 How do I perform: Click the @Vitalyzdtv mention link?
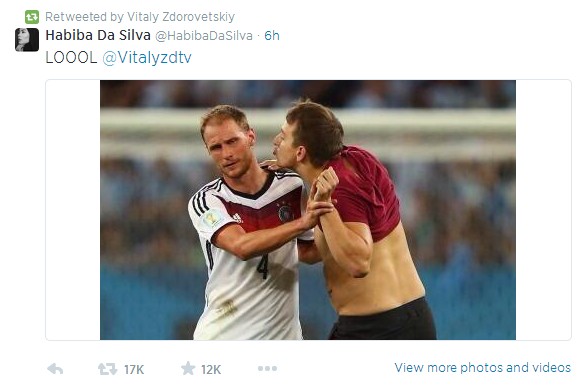[x=147, y=58]
